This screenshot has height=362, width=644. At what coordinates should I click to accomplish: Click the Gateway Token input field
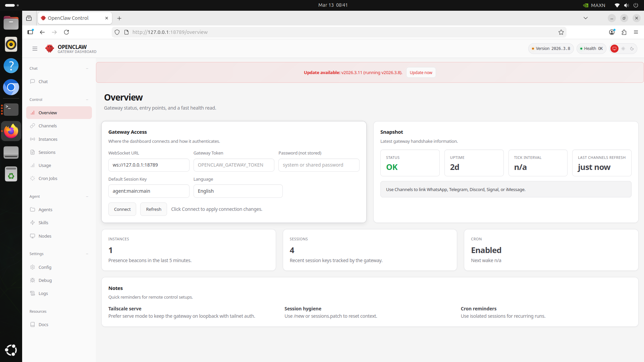click(x=234, y=165)
